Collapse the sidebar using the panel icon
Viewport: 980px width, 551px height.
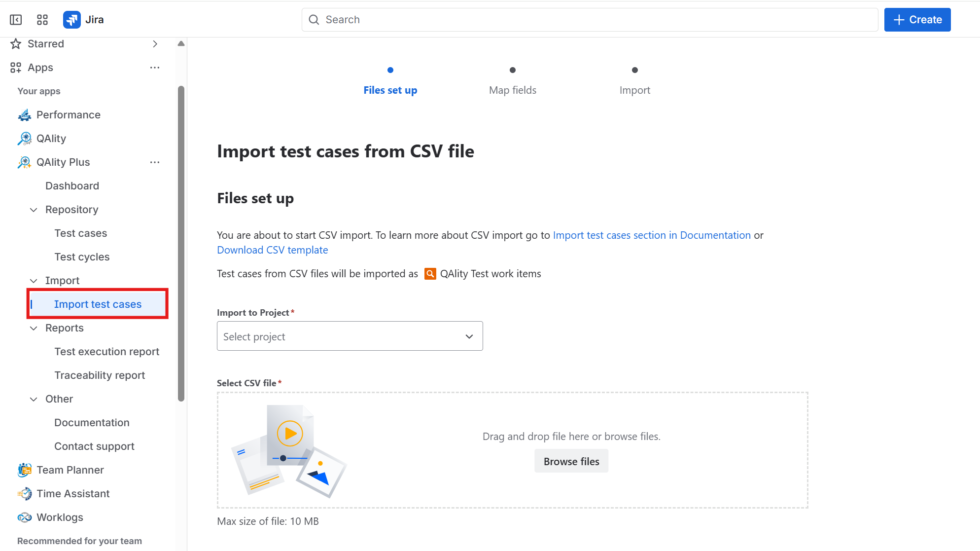coord(16,20)
